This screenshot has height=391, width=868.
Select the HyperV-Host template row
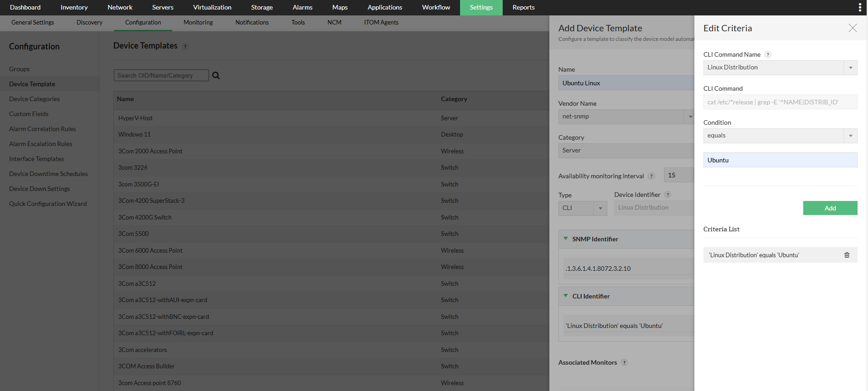click(331, 118)
